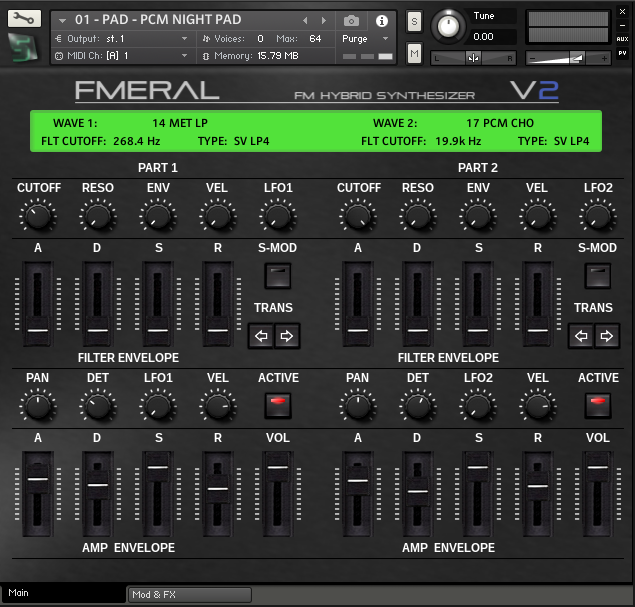Open instrument edit mode with wrench icon
This screenshot has width=635, height=607.
point(24,19)
